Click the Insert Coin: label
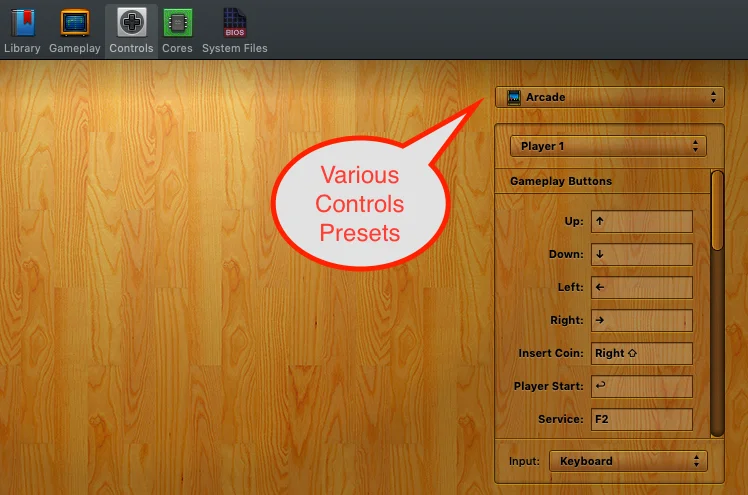 pyautogui.click(x=551, y=353)
